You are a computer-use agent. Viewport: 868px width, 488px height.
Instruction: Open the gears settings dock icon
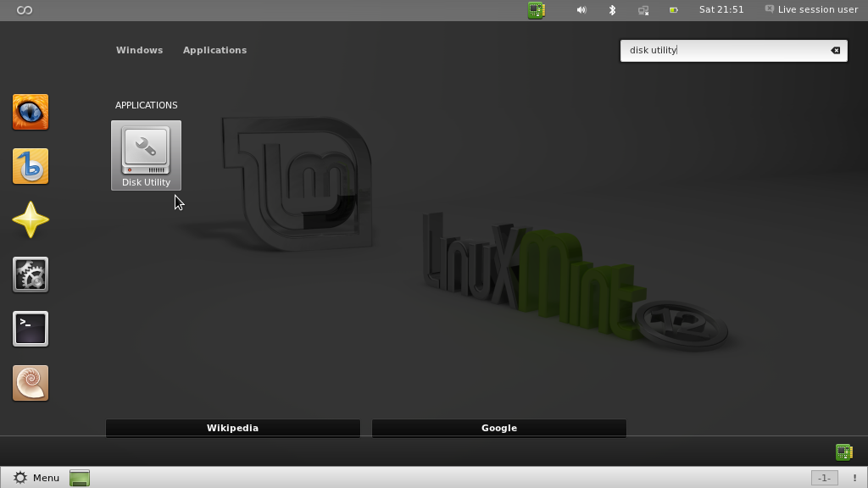click(31, 274)
